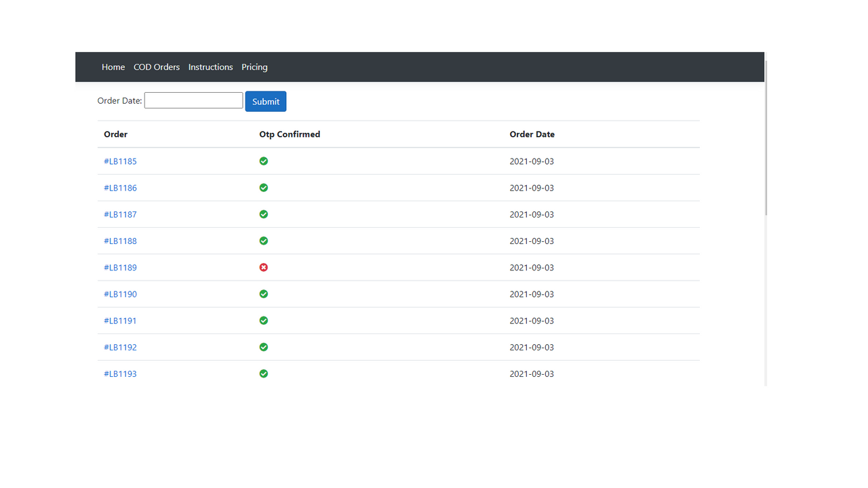
Task: Open order #LB1192 link
Action: tap(120, 347)
